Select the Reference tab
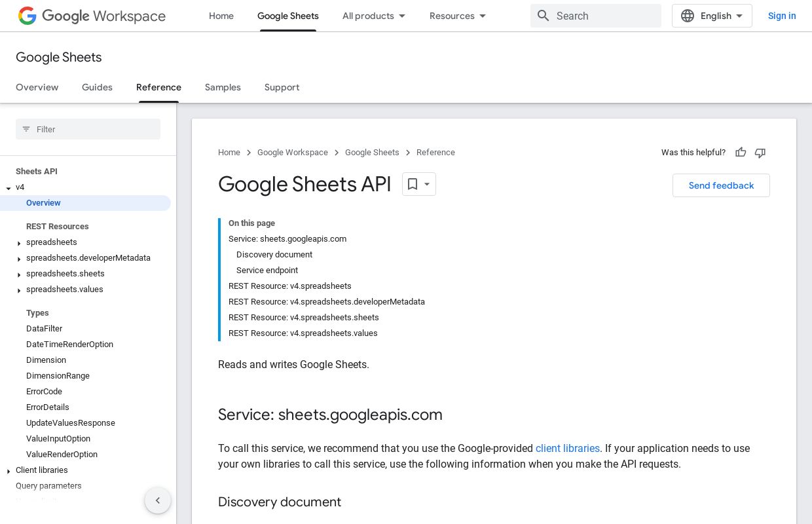 pyautogui.click(x=158, y=87)
